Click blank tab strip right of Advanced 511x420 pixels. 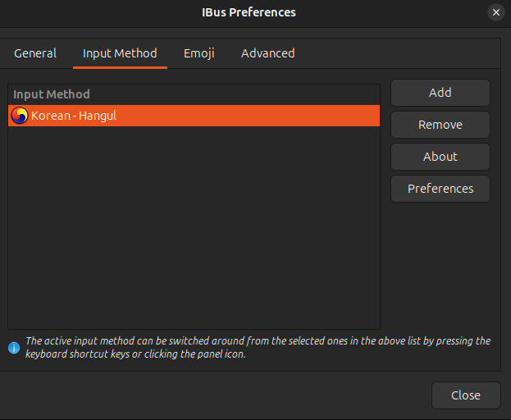coord(394,53)
